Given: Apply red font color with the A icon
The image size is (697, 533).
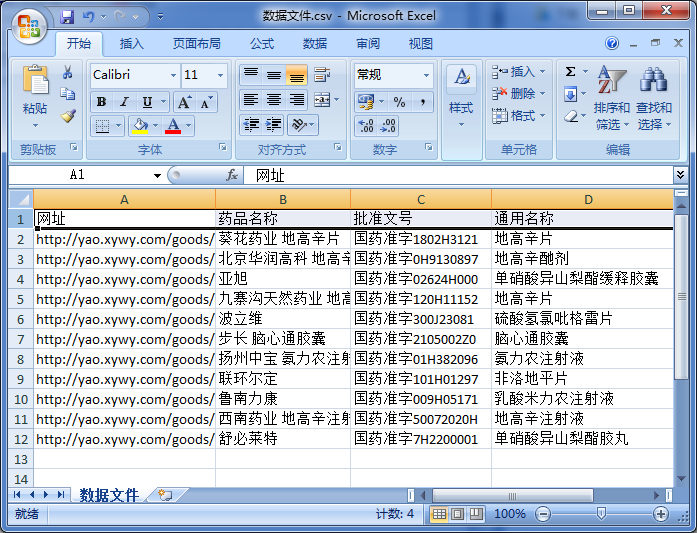Looking at the screenshot, I should [x=173, y=126].
